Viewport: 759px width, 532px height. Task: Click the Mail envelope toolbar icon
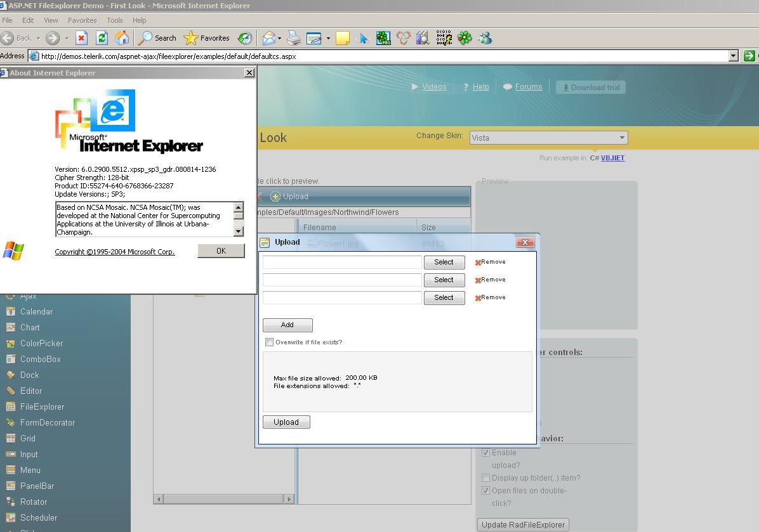pos(268,37)
